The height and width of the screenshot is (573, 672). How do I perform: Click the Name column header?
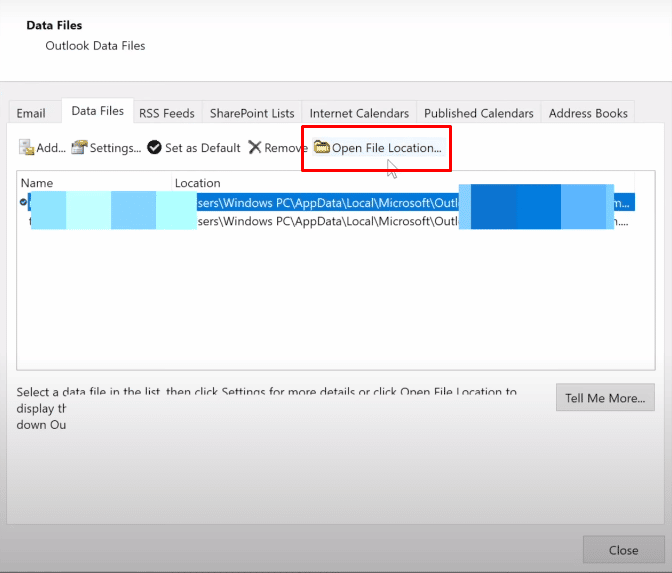[94, 183]
